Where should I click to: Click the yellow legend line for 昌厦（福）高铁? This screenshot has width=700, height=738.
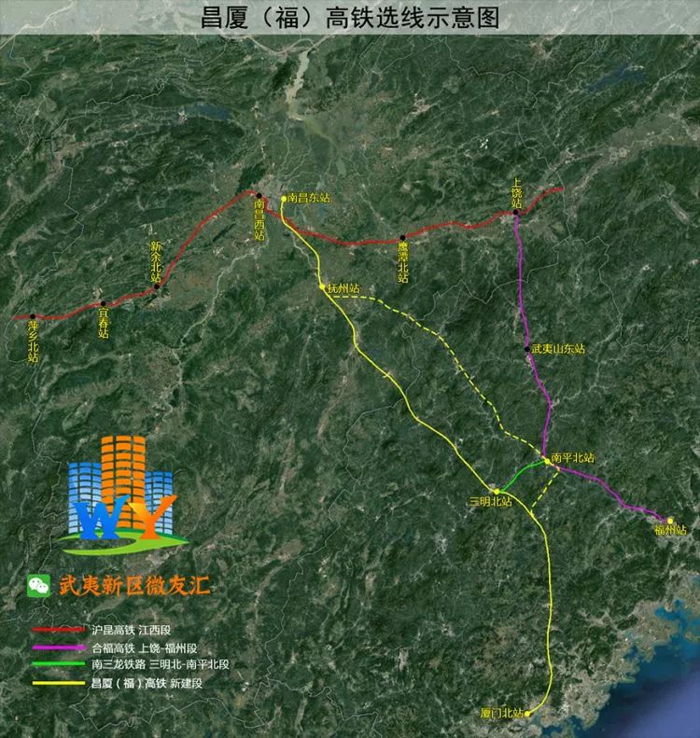pos(59,683)
